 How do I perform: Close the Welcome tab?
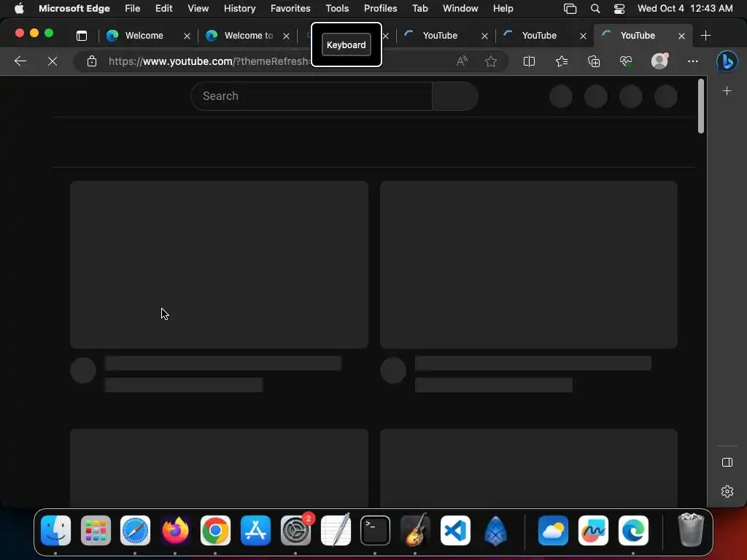point(187,36)
